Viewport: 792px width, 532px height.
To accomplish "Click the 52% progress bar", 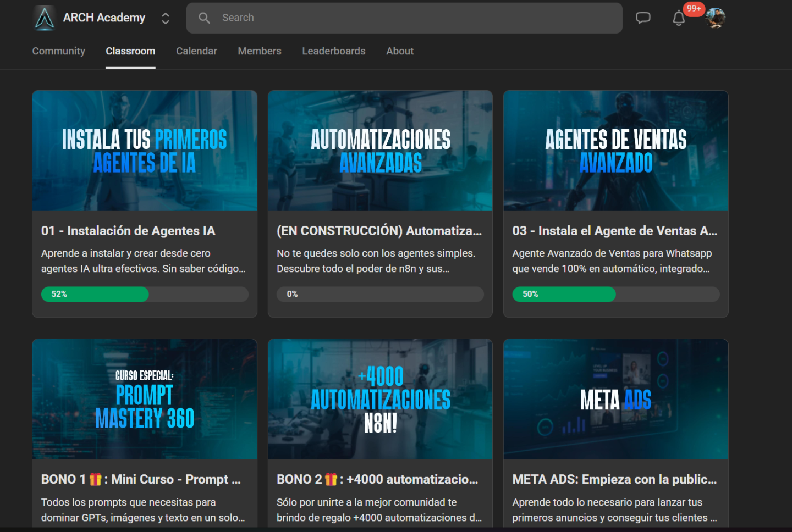I will pos(145,294).
